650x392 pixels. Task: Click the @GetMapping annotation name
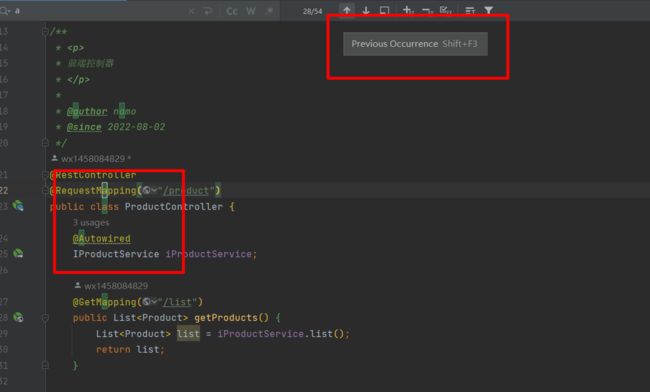coord(104,302)
